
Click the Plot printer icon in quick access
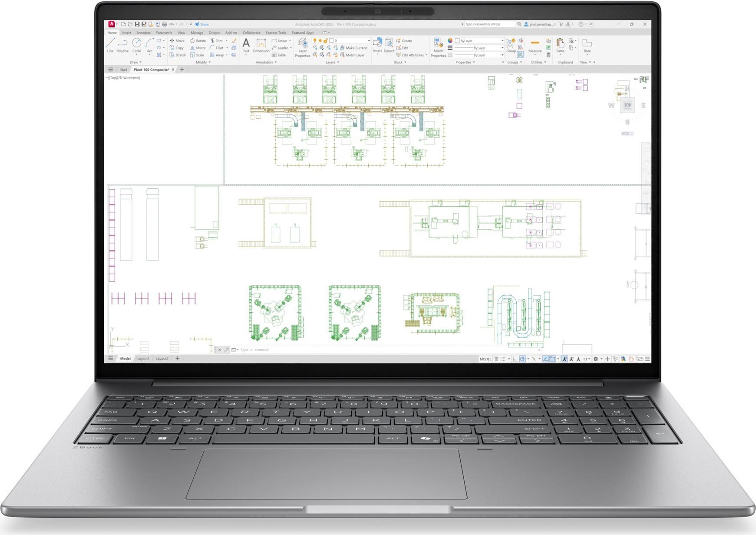(165, 24)
